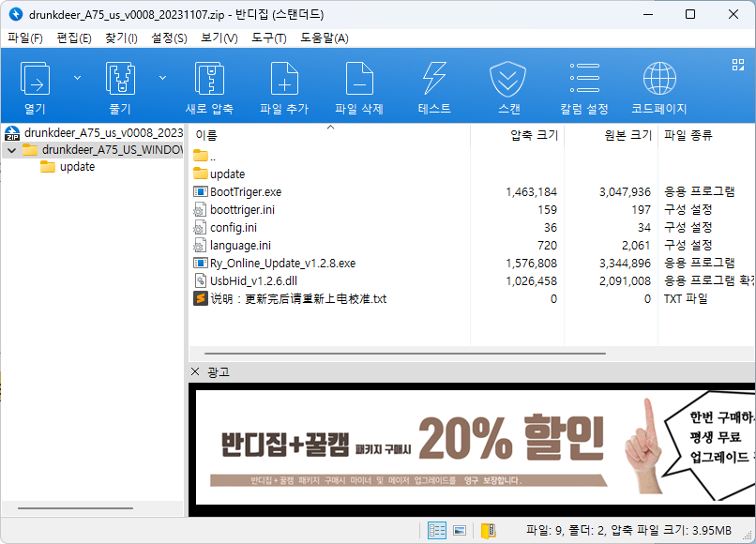756x544 pixels.
Task: Click the Bandizip app icon in title bar
Action: pos(16,14)
